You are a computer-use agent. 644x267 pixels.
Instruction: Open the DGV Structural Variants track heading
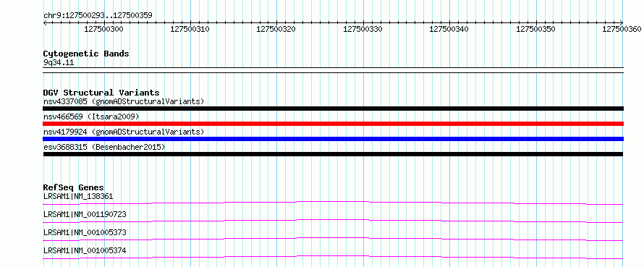click(101, 93)
